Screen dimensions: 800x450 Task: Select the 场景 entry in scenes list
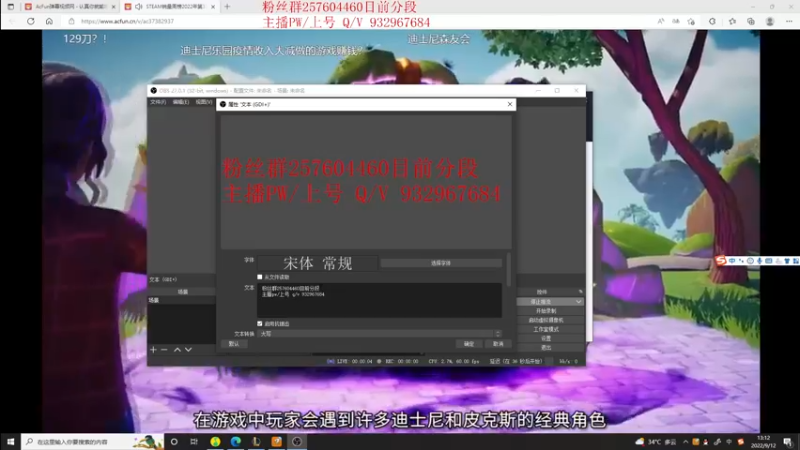(x=181, y=301)
